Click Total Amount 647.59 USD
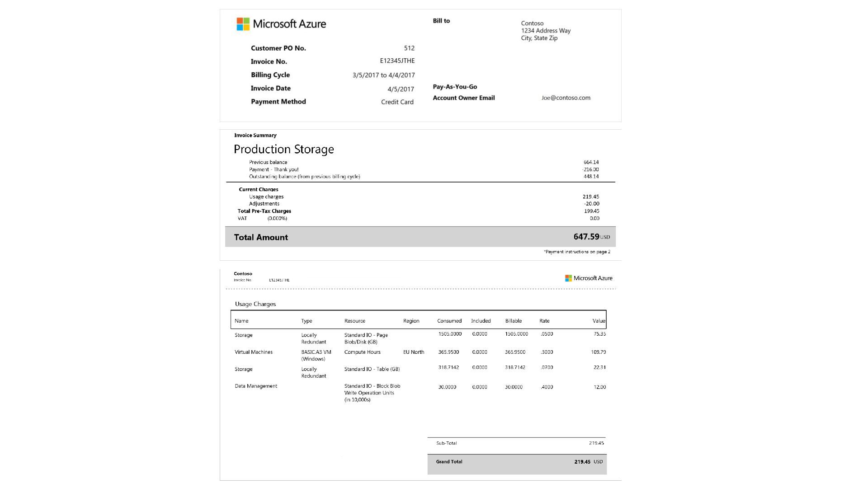 (591, 237)
